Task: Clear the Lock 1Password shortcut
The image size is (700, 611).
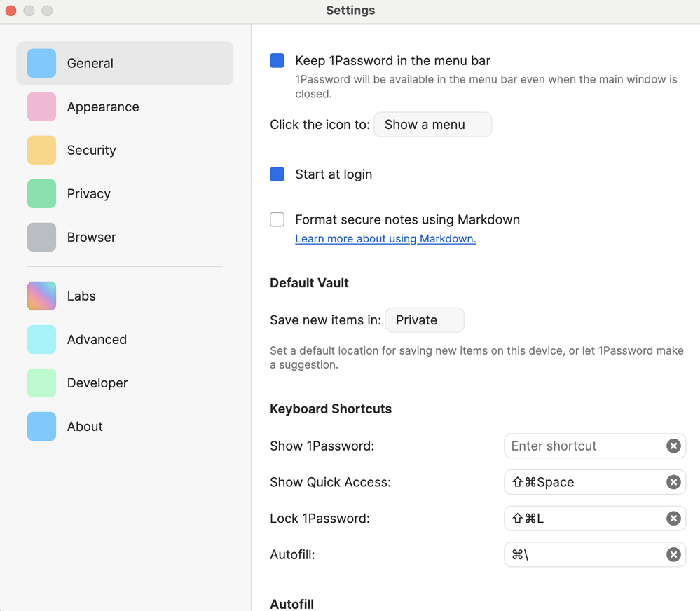Action: pyautogui.click(x=673, y=519)
